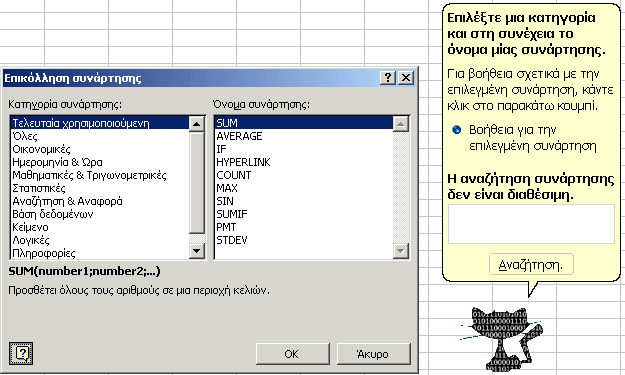Viewport: 625px width, 375px height.
Task: Select the MAX function
Action: click(x=304, y=188)
